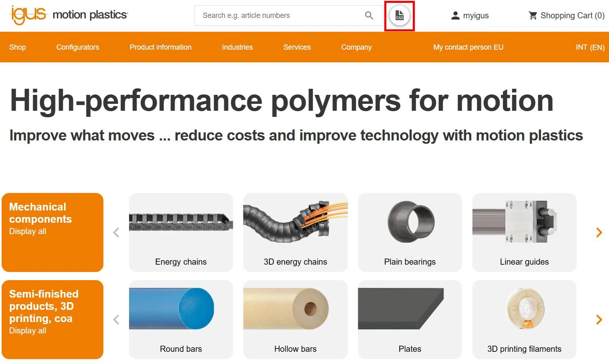
Task: Focus the article number search field
Action: [x=279, y=15]
